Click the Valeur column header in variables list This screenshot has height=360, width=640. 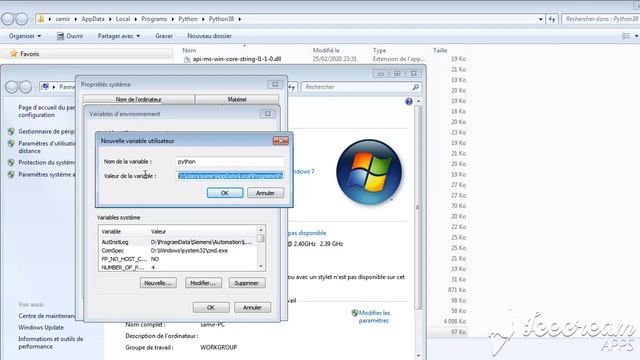coord(203,231)
